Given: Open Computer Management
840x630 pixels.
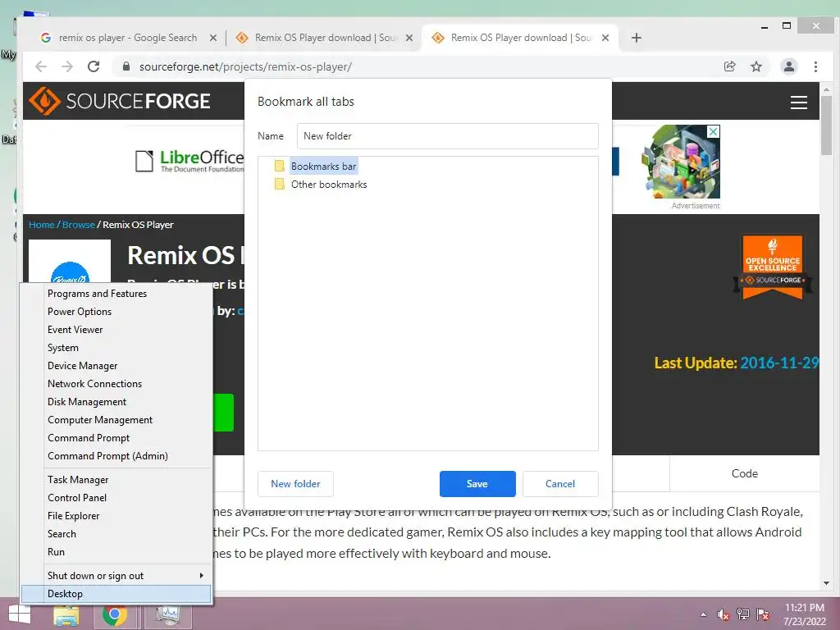Looking at the screenshot, I should 116,419.
